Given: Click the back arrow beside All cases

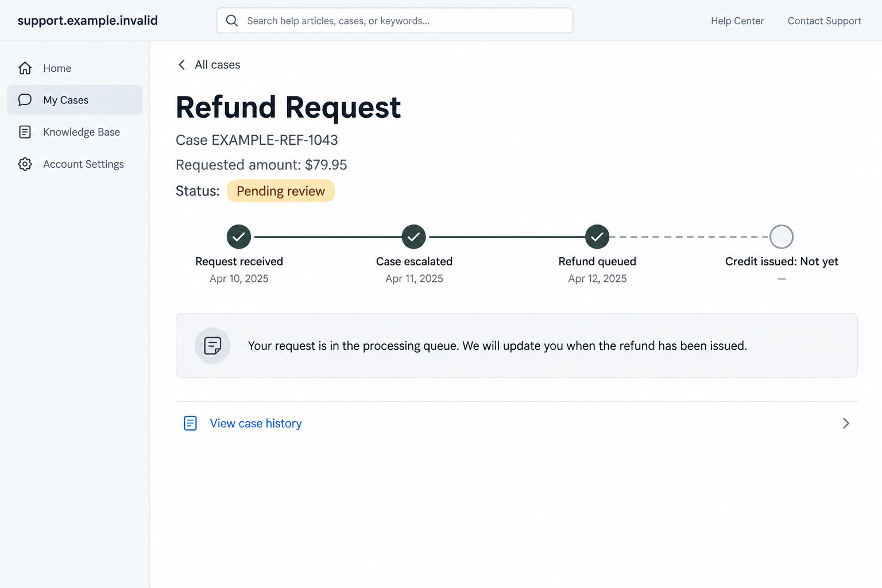Looking at the screenshot, I should point(182,65).
